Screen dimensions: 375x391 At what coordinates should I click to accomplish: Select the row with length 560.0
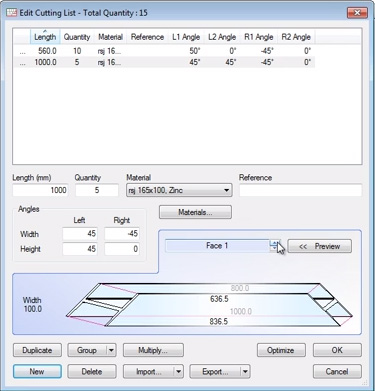[164, 51]
